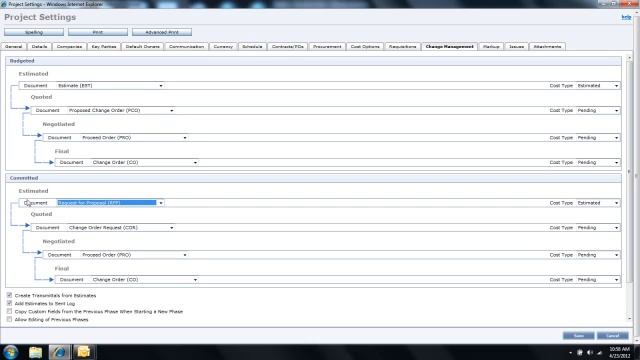Click the Print button
The height and width of the screenshot is (360, 640).
click(98, 32)
